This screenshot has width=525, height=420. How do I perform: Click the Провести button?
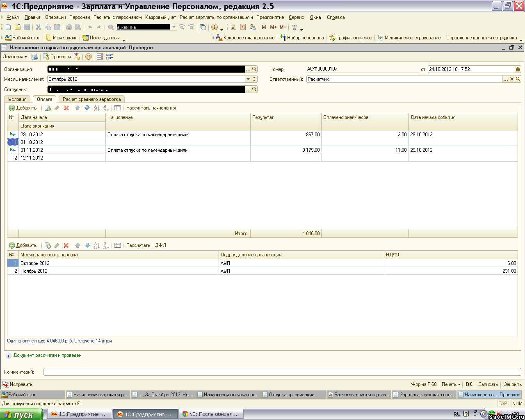(x=57, y=57)
